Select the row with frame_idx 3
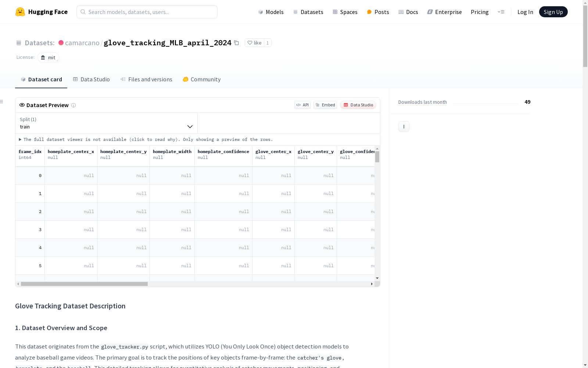The image size is (588, 368). click(195, 230)
